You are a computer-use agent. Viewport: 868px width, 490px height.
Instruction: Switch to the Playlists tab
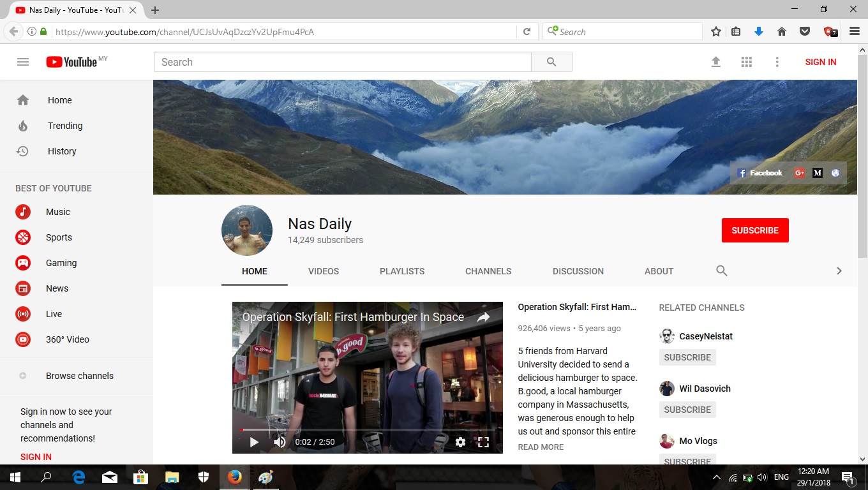[402, 271]
